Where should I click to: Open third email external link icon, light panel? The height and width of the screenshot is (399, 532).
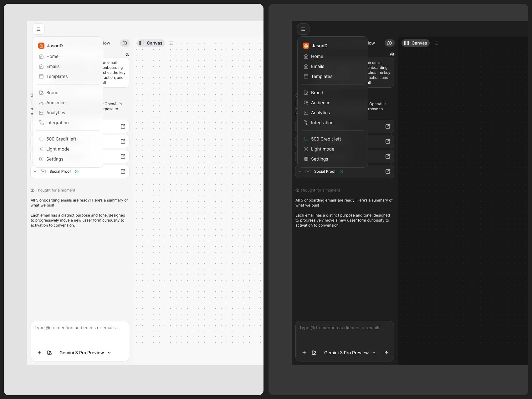pyautogui.click(x=123, y=156)
